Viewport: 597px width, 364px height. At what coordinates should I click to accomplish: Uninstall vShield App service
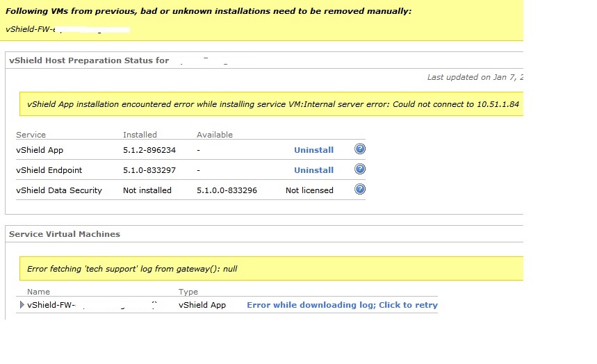(x=313, y=150)
